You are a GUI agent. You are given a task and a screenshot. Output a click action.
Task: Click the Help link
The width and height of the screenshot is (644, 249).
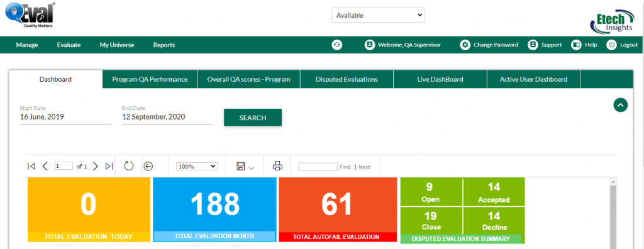[591, 45]
